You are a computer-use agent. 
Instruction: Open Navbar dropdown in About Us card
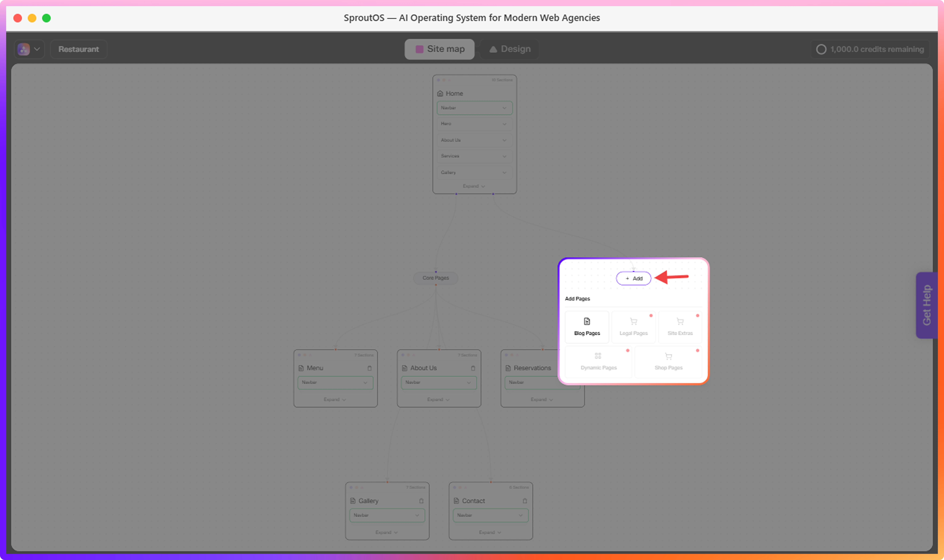[439, 383]
